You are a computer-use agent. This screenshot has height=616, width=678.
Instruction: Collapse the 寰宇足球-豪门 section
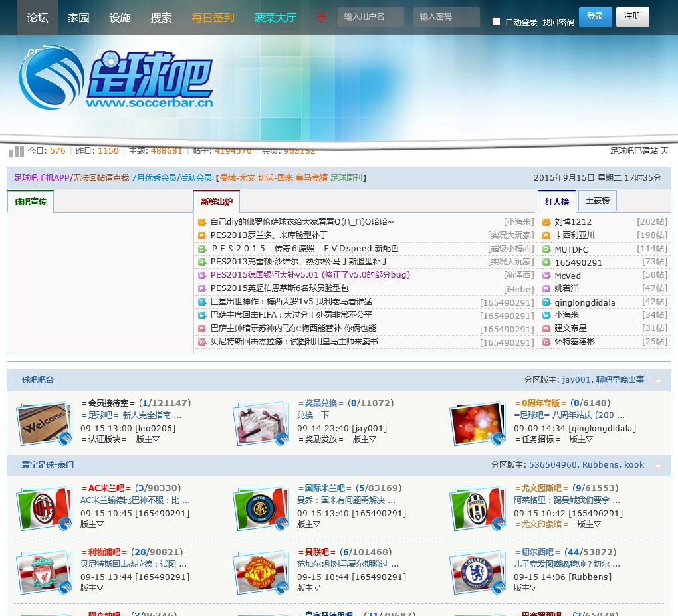click(658, 466)
